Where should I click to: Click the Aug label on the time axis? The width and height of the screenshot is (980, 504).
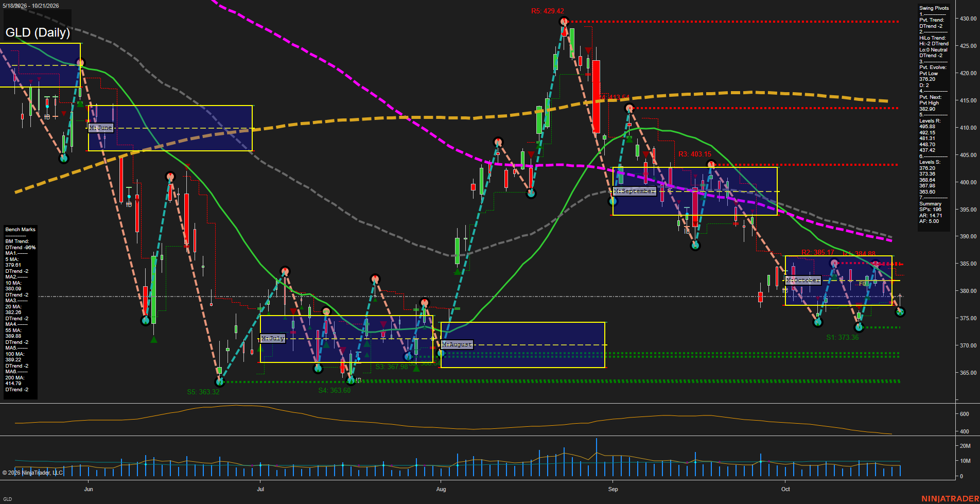(x=441, y=489)
